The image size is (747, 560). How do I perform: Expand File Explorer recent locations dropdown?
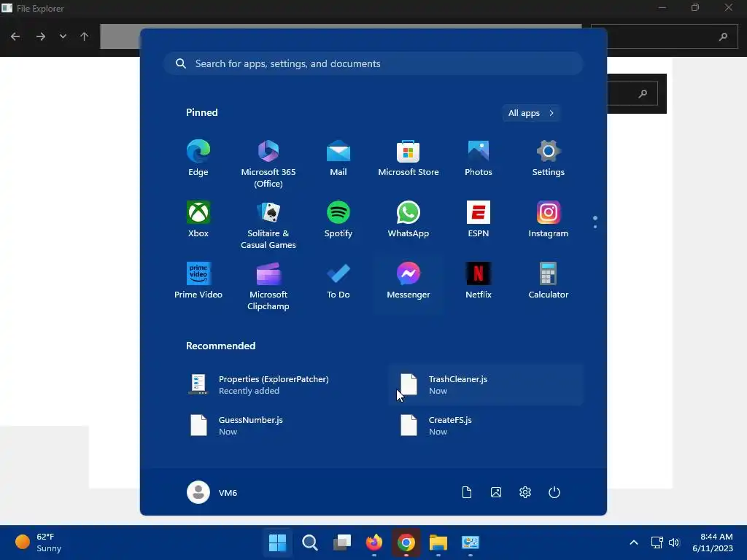[63, 36]
